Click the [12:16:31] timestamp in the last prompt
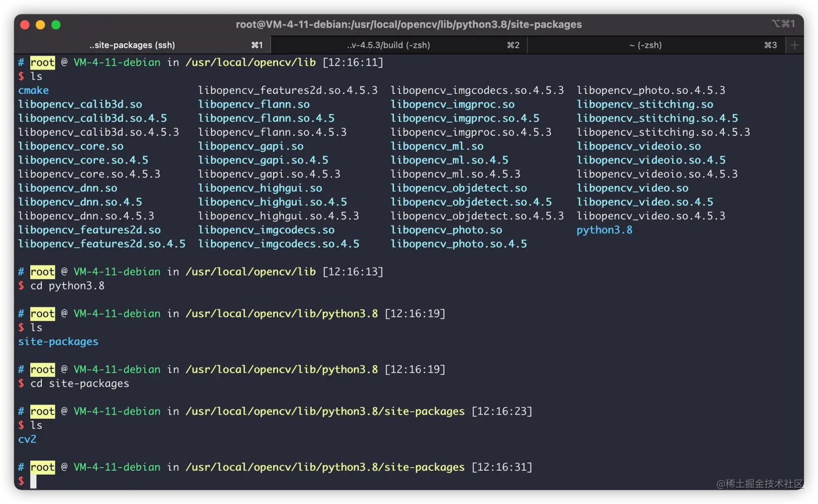 502,467
